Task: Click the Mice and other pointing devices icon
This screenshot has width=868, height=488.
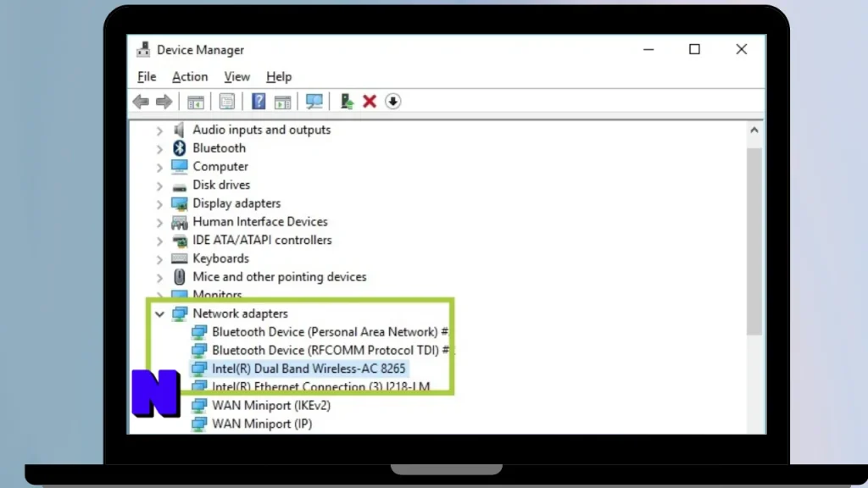Action: pos(179,277)
